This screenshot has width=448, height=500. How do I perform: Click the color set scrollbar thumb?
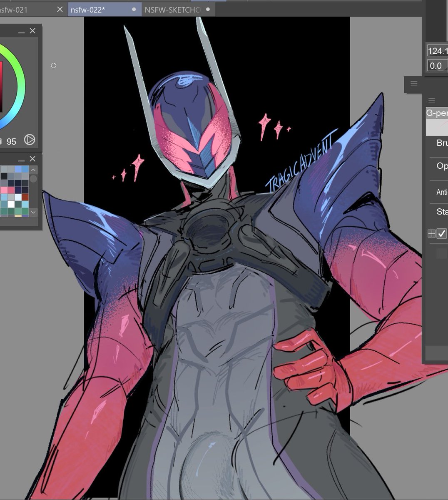tap(33, 179)
